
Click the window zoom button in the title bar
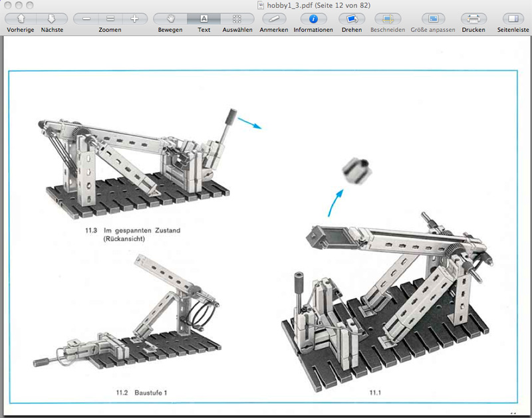tap(30, 5)
